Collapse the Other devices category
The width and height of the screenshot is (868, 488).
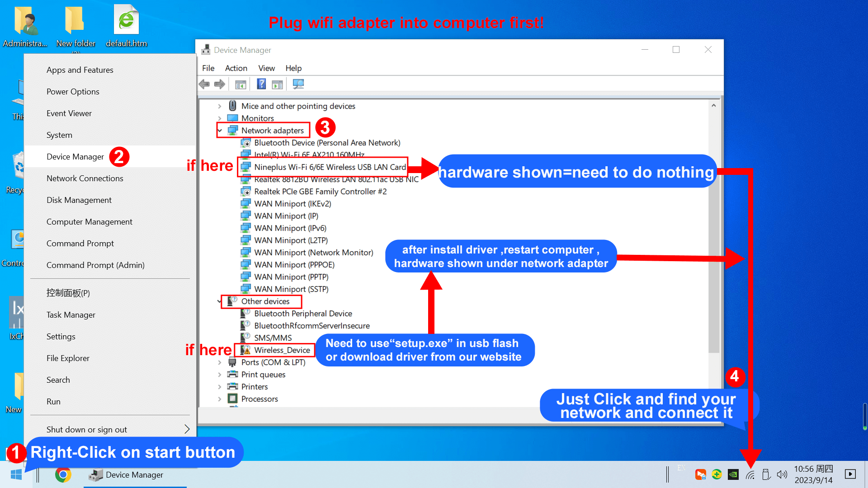click(220, 301)
